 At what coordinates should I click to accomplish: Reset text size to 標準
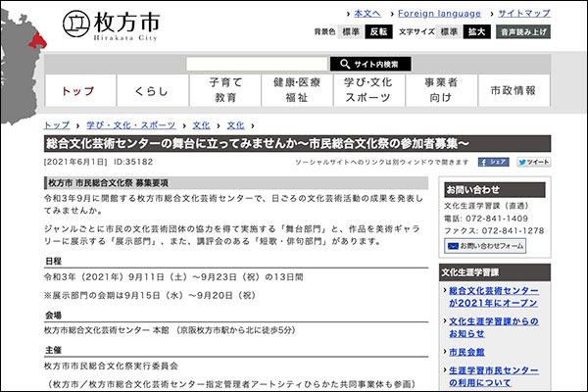(x=449, y=31)
